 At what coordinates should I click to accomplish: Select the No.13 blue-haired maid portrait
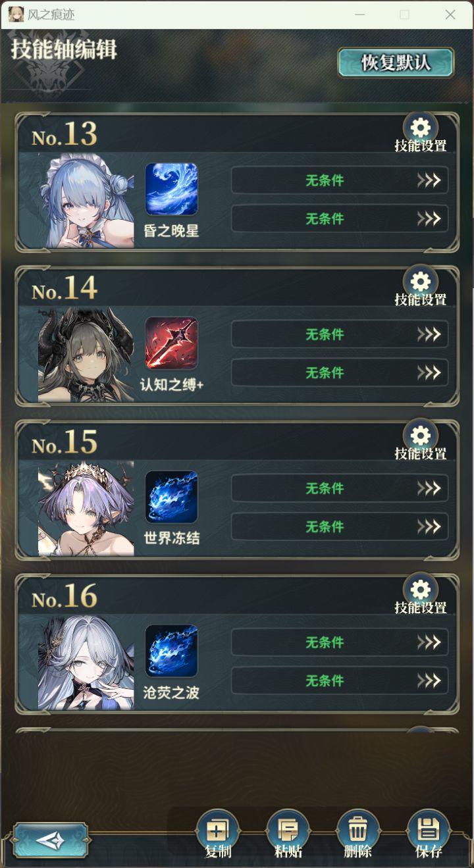[86, 201]
